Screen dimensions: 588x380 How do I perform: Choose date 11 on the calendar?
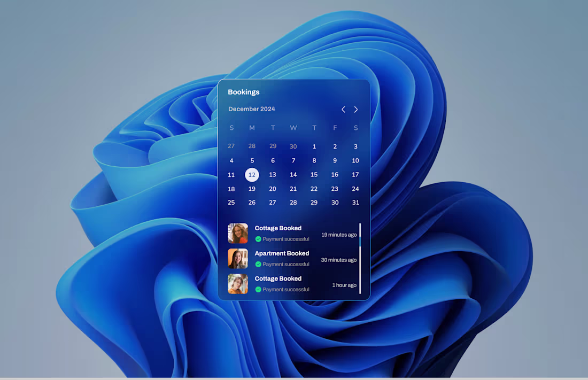tap(231, 175)
